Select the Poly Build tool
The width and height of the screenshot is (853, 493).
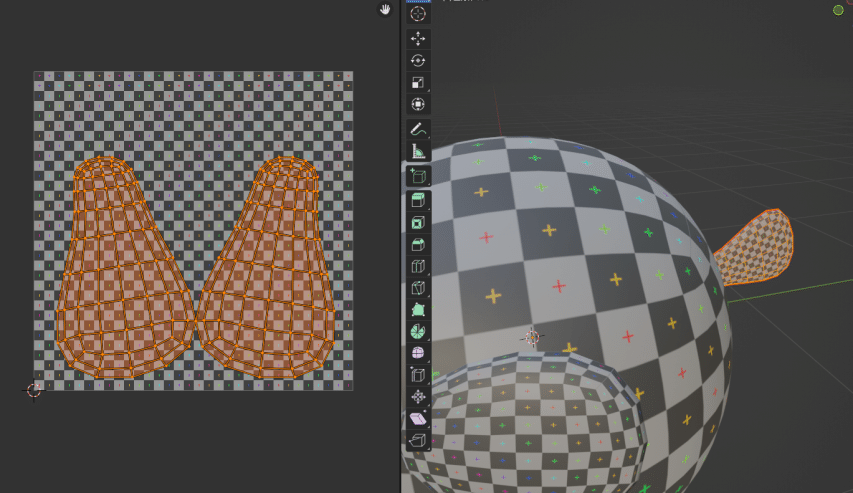[x=418, y=310]
